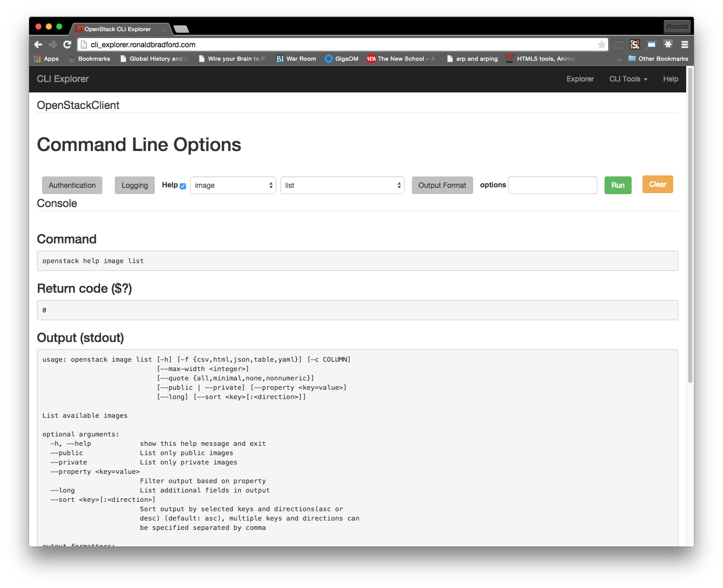Click the page document icon in address bar

click(84, 45)
